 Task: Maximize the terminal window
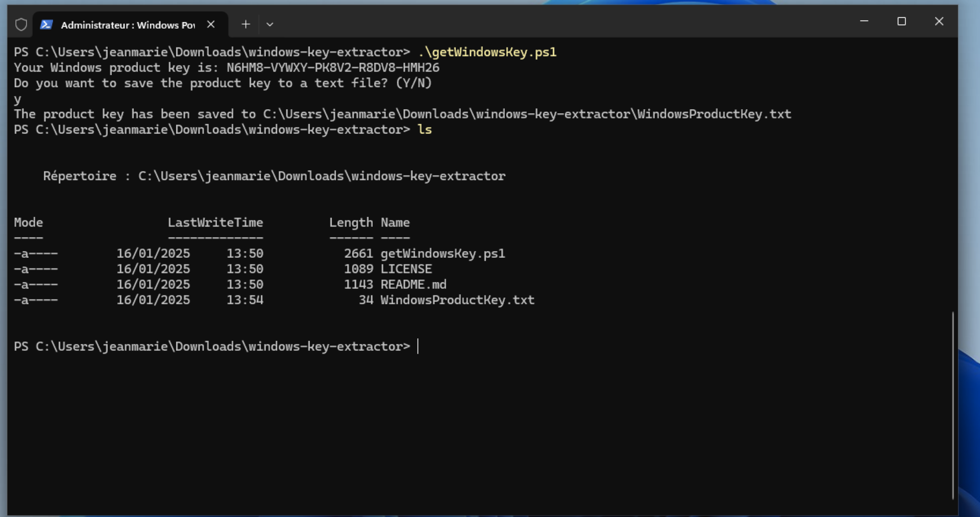click(901, 21)
